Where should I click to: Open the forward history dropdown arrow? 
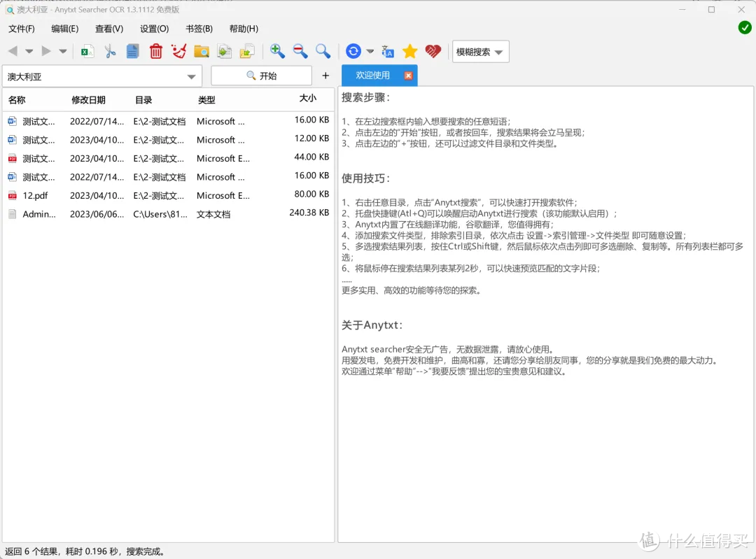[x=63, y=51]
